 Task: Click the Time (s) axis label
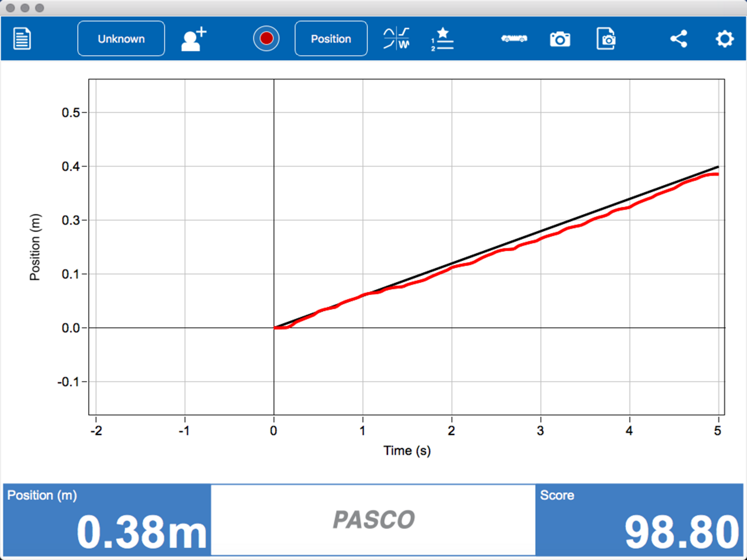click(407, 451)
